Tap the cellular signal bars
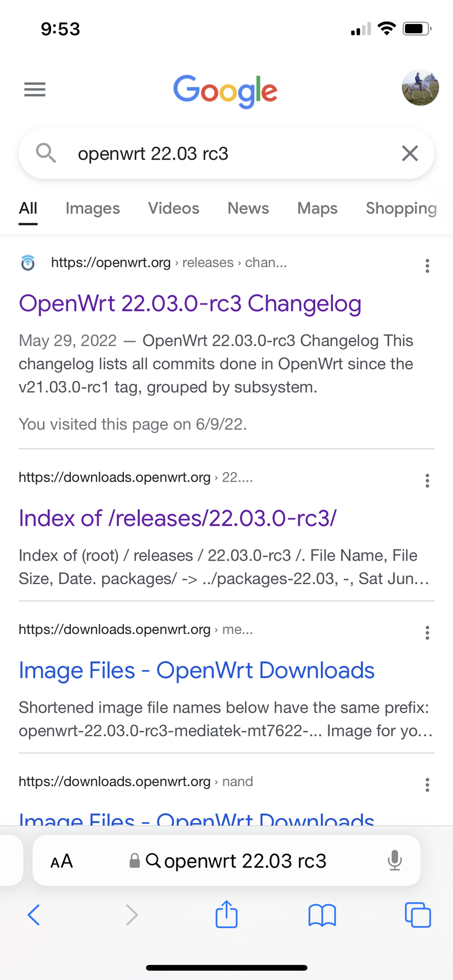 tap(361, 29)
